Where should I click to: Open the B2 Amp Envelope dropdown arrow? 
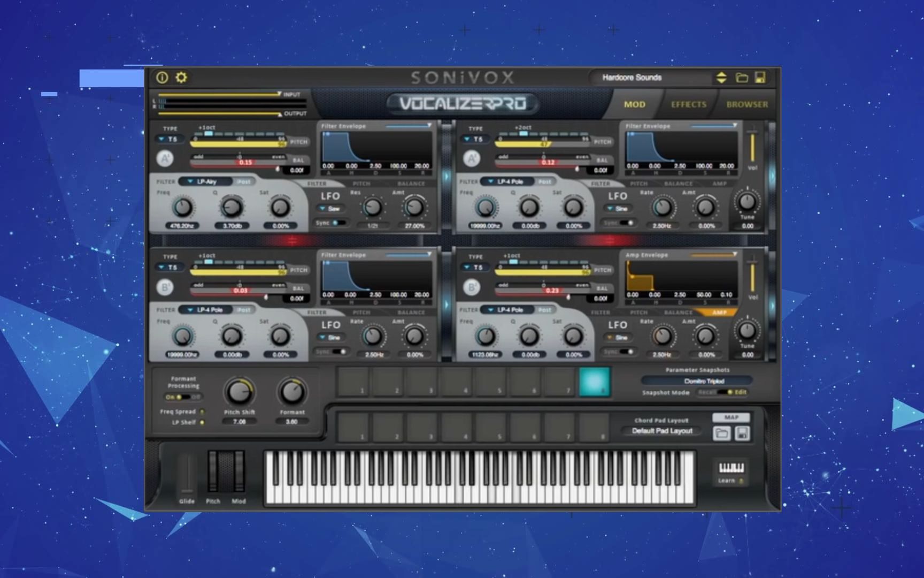[735, 254]
